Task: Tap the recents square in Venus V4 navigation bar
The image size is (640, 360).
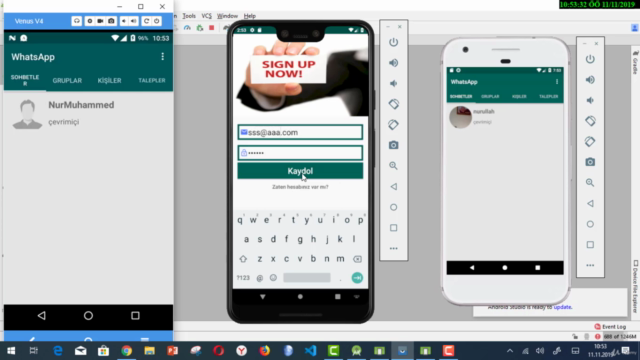Action: 135,316
